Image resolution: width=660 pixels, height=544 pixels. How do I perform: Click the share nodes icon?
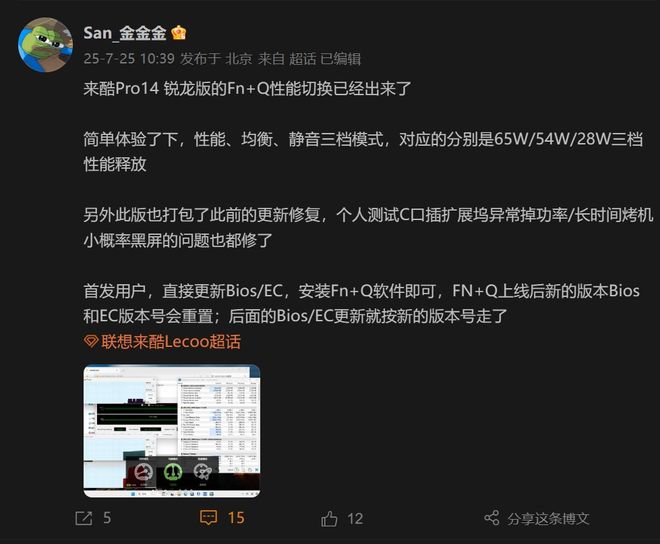492,518
